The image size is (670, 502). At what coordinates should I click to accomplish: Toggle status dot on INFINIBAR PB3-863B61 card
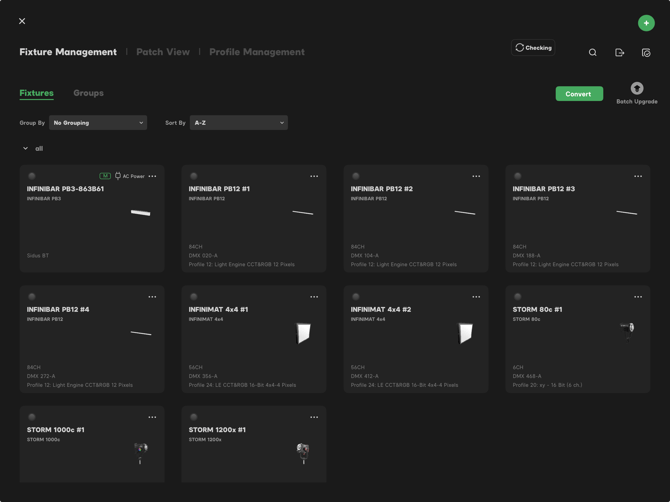click(x=32, y=176)
